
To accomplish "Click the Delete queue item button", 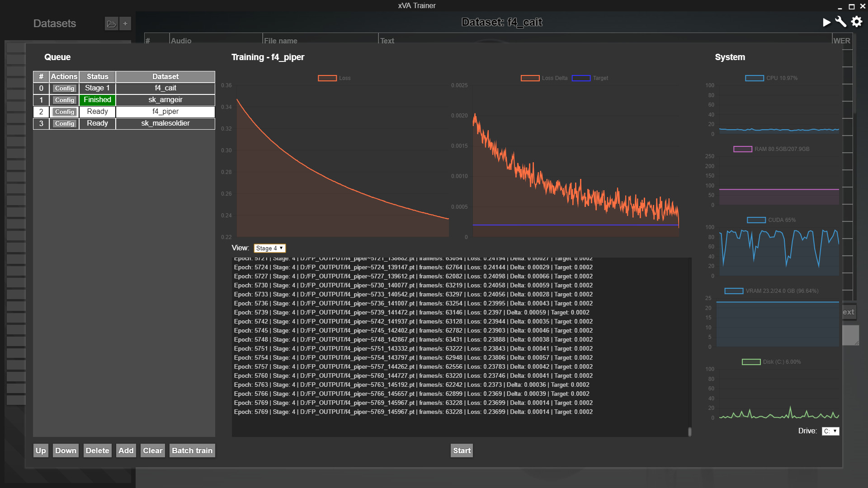I will [97, 450].
